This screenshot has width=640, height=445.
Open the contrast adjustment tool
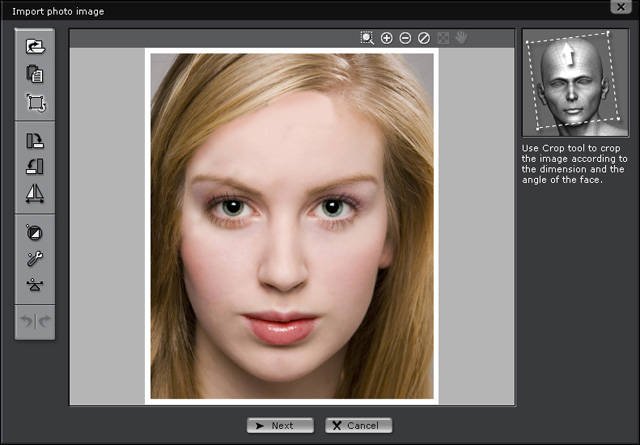coord(35,232)
